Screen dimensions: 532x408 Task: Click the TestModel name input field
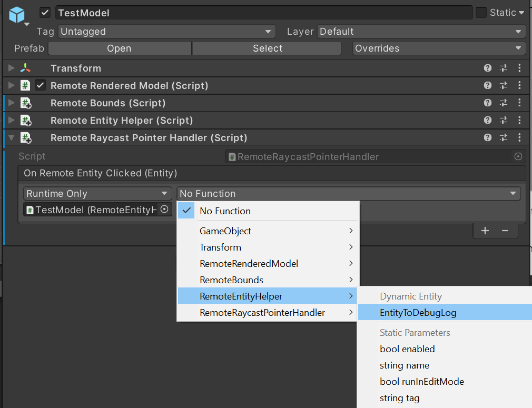264,13
